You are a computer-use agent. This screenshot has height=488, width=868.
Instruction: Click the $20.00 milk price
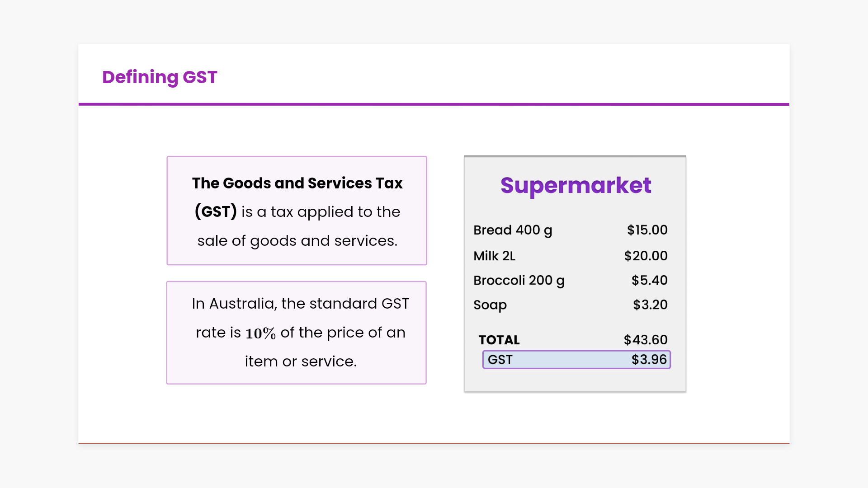[646, 256]
